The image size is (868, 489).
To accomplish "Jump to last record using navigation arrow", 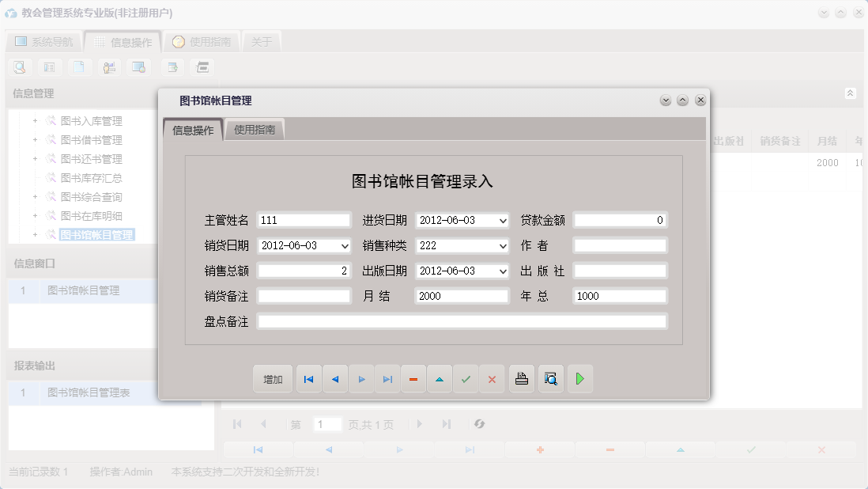I will click(x=387, y=378).
